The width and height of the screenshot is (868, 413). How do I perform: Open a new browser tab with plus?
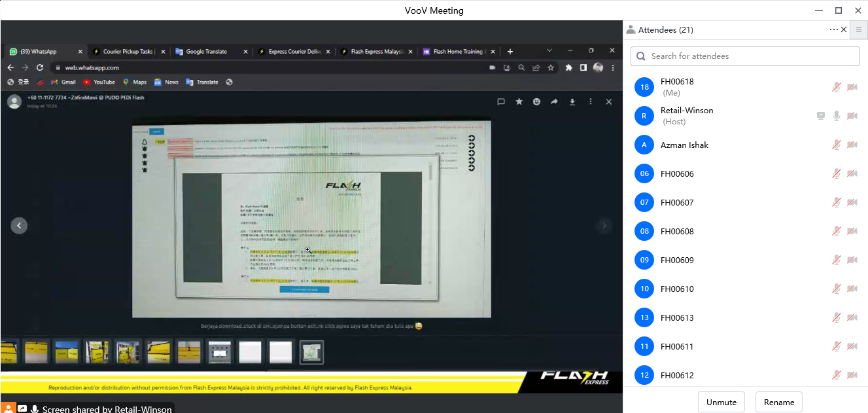click(510, 52)
